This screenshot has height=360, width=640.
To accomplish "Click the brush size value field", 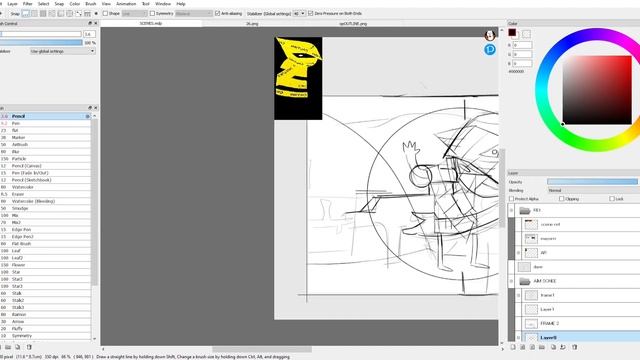I will [x=89, y=34].
